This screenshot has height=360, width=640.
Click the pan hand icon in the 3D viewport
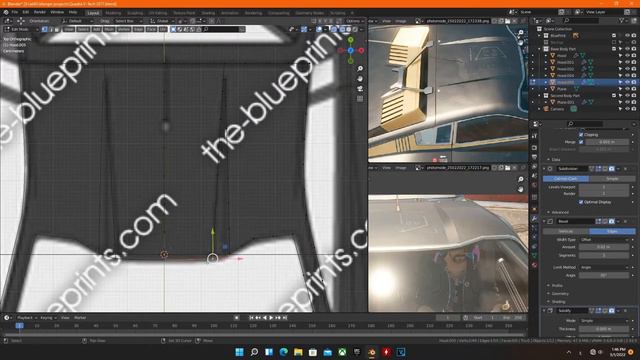tap(360, 78)
